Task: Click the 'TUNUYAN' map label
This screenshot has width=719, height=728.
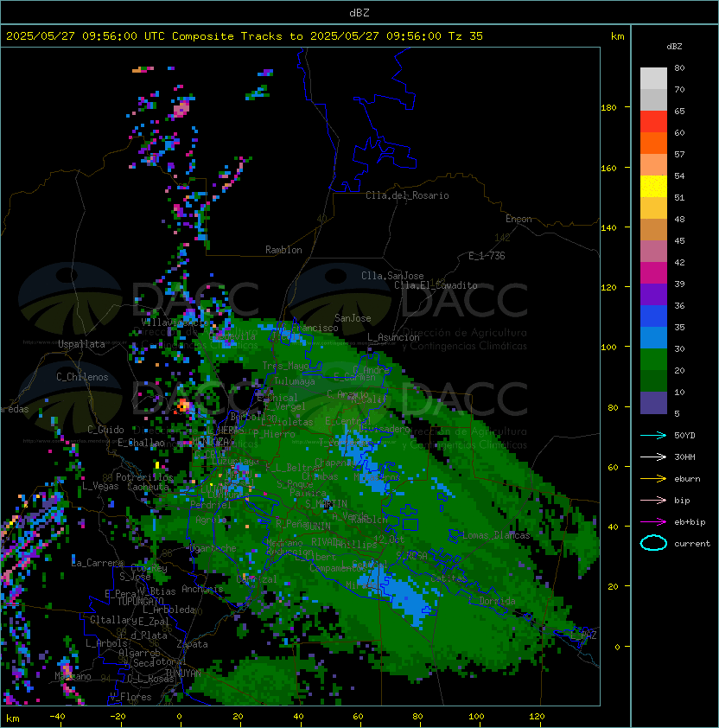Action: (183, 674)
